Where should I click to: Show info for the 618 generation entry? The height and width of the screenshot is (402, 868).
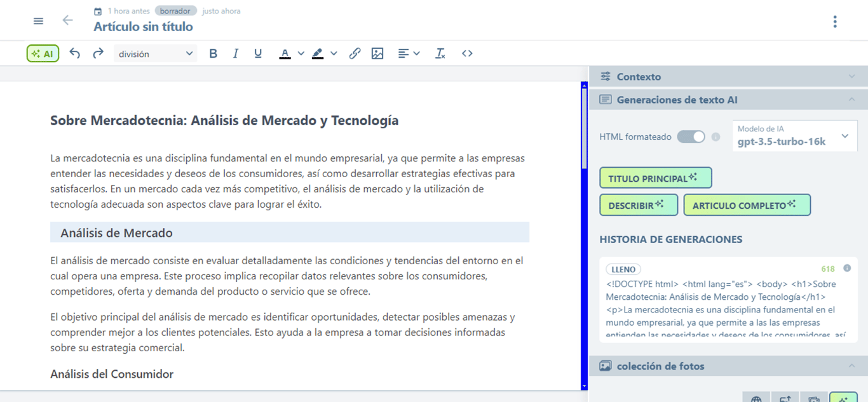point(846,268)
